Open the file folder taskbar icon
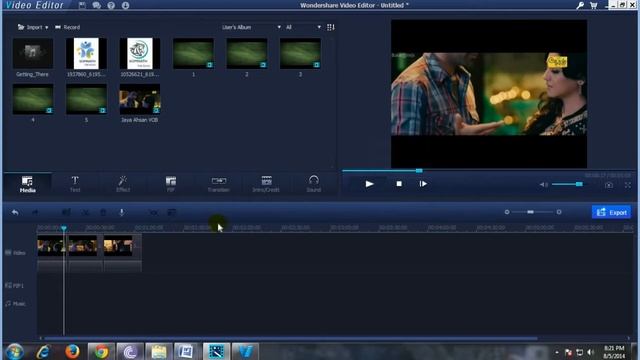Screen dimensions: 640x360 159,352
